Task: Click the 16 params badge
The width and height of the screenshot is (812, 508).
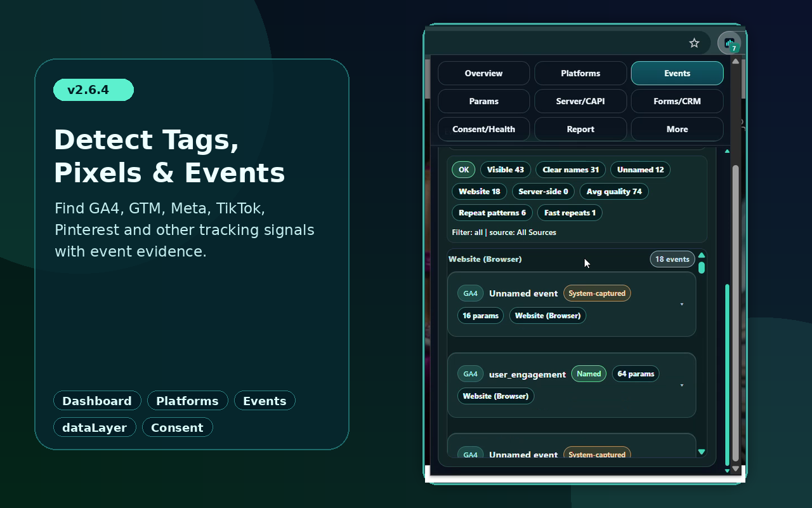Action: [480, 316]
